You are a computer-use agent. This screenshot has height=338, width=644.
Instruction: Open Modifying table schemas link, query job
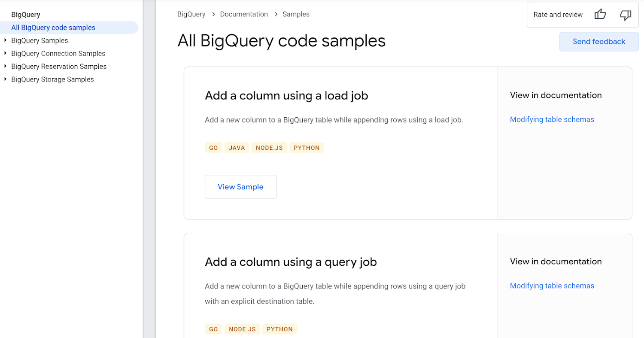tap(552, 286)
